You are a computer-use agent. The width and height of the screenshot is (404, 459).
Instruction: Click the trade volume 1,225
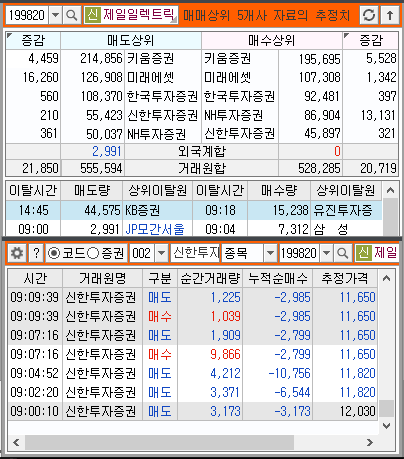click(225, 297)
